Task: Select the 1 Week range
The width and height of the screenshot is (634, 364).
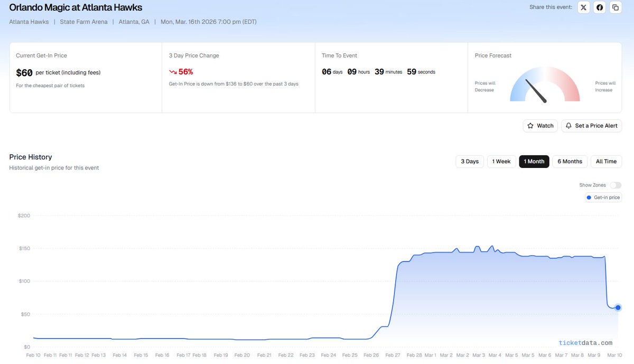Action: coord(501,162)
